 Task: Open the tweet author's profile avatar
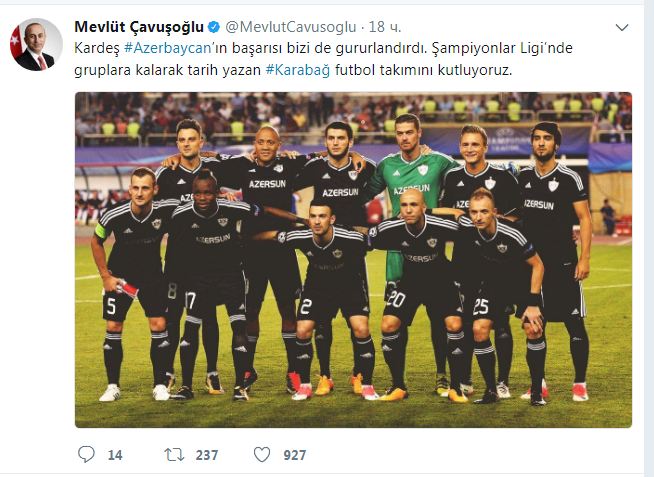click(36, 44)
